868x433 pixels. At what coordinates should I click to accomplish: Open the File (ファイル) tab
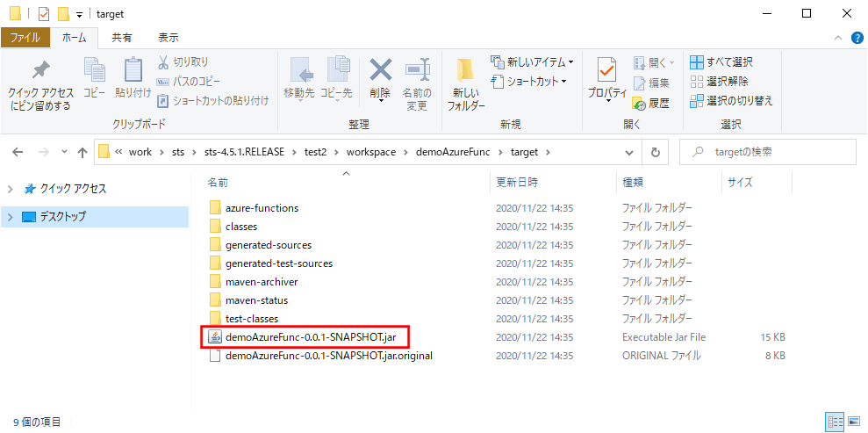25,38
